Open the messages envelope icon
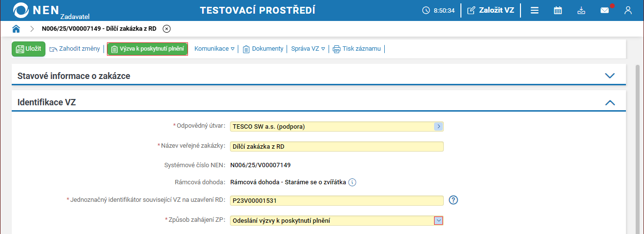The image size is (644, 234). pyautogui.click(x=605, y=10)
